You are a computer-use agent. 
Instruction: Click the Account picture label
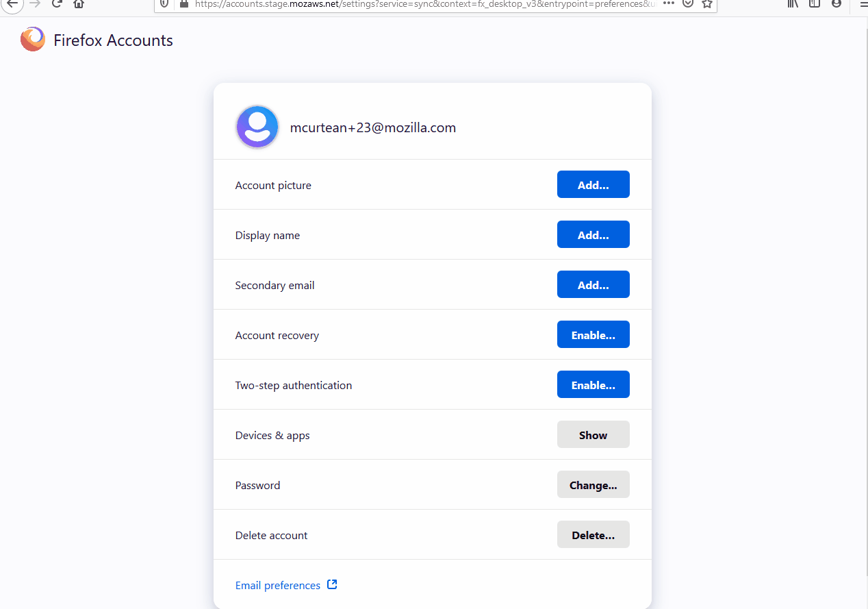[x=273, y=185]
